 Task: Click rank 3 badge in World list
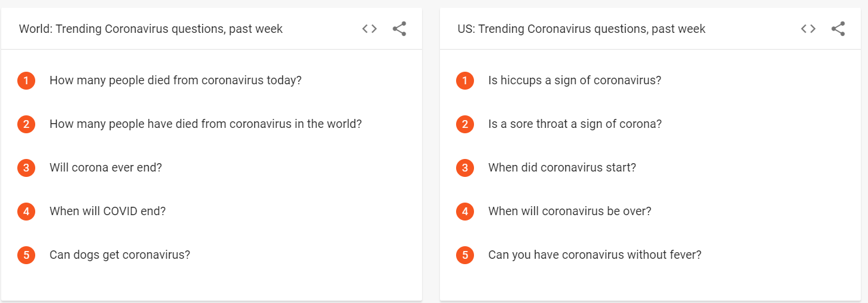(26, 168)
